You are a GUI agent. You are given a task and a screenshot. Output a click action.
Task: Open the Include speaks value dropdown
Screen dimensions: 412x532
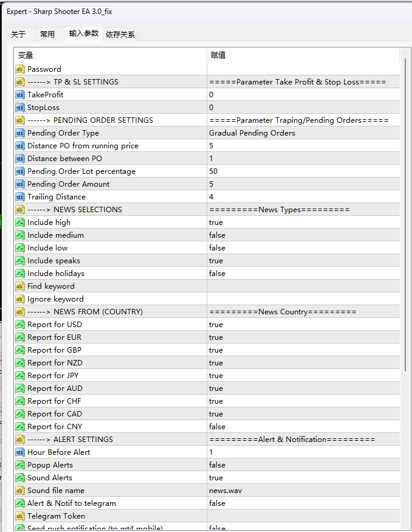[x=303, y=261]
